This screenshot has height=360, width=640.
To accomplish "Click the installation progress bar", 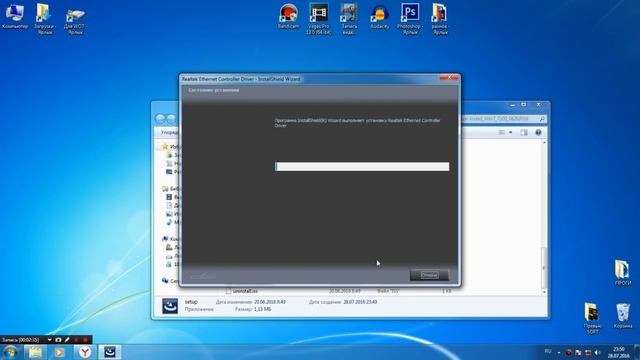I will (x=362, y=167).
